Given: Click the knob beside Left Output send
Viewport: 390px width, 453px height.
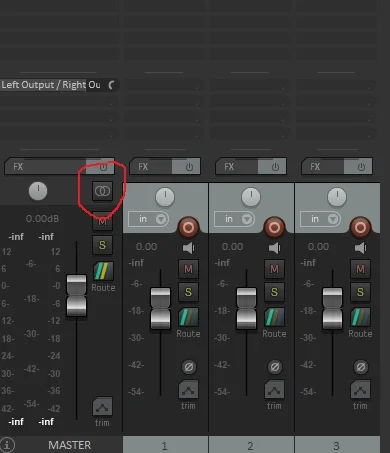Looking at the screenshot, I should tap(112, 85).
